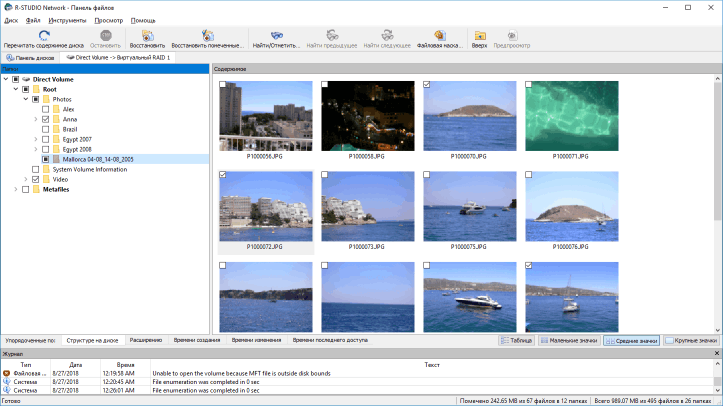
Task: Click the R-STUDIO application icon in the title bar
Action: pyautogui.click(x=8, y=7)
